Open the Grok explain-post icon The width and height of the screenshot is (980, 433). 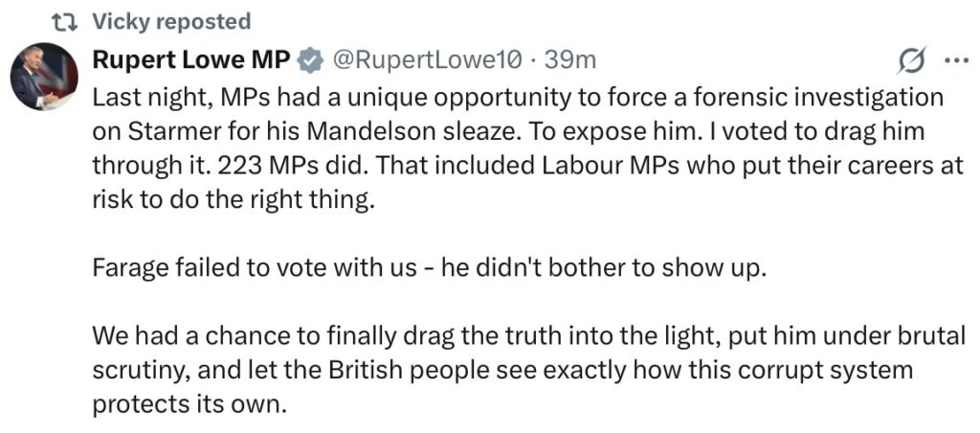(905, 61)
